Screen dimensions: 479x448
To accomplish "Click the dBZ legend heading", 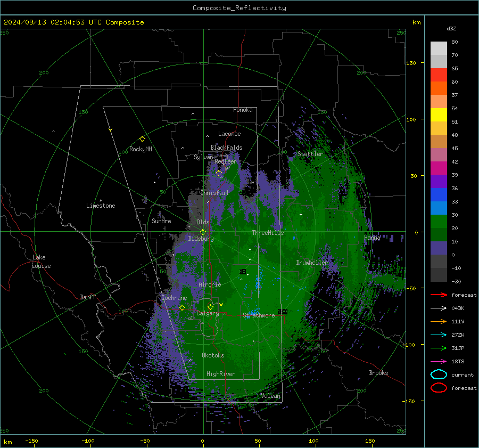I will pos(451,28).
